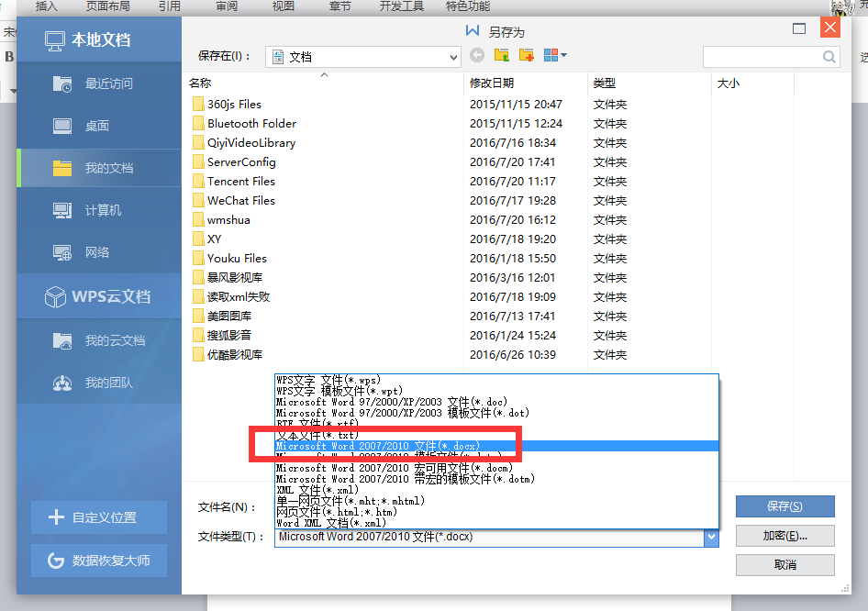The height and width of the screenshot is (611, 868).
Task: Open the 章节 ribbon tab
Action: (x=339, y=6)
